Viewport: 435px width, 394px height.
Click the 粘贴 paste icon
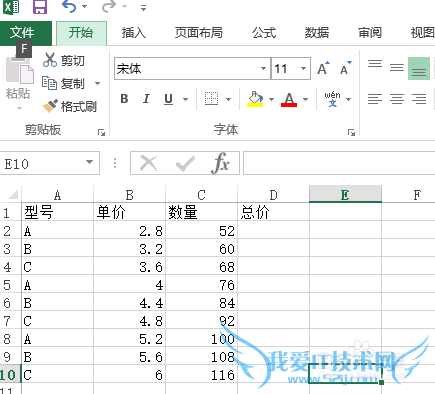[19, 70]
